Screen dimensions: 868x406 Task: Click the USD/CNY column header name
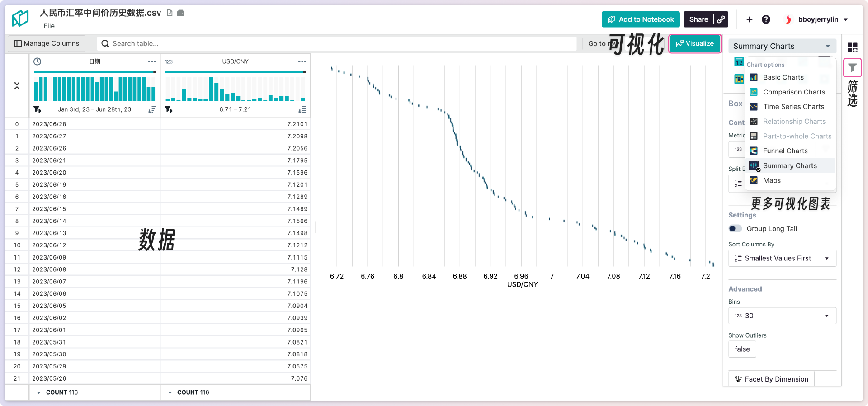[x=235, y=61]
